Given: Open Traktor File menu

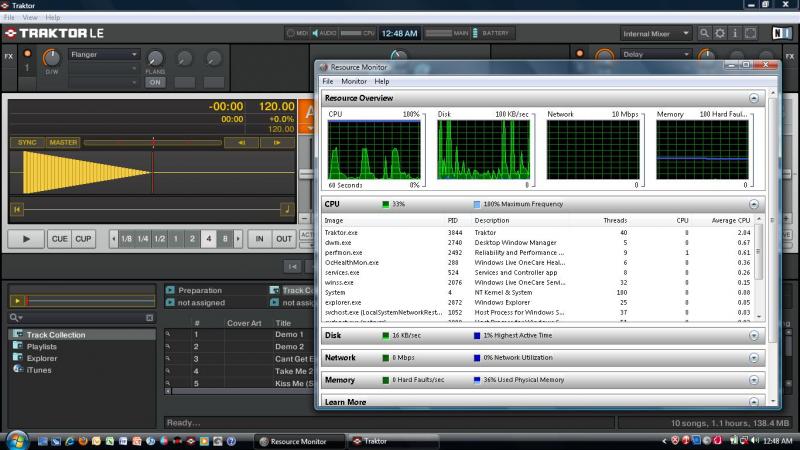Looking at the screenshot, I should (9, 17).
